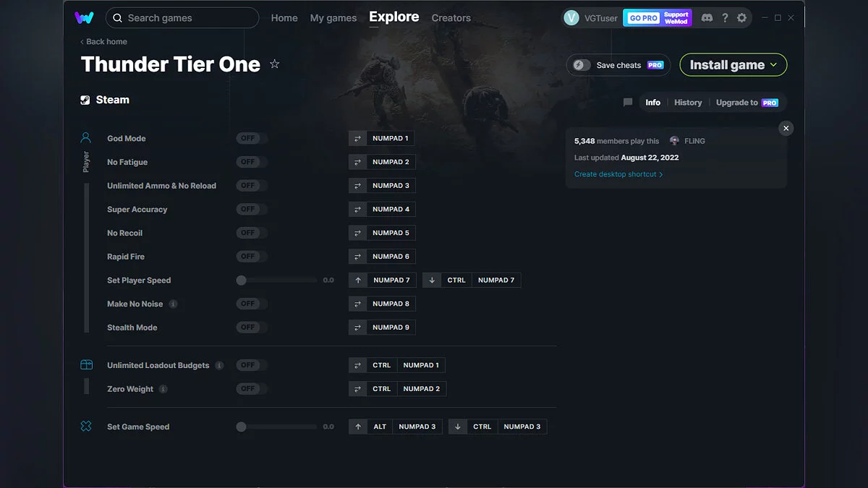Image resolution: width=868 pixels, height=488 pixels.
Task: Click the Search games field
Action: 182,18
